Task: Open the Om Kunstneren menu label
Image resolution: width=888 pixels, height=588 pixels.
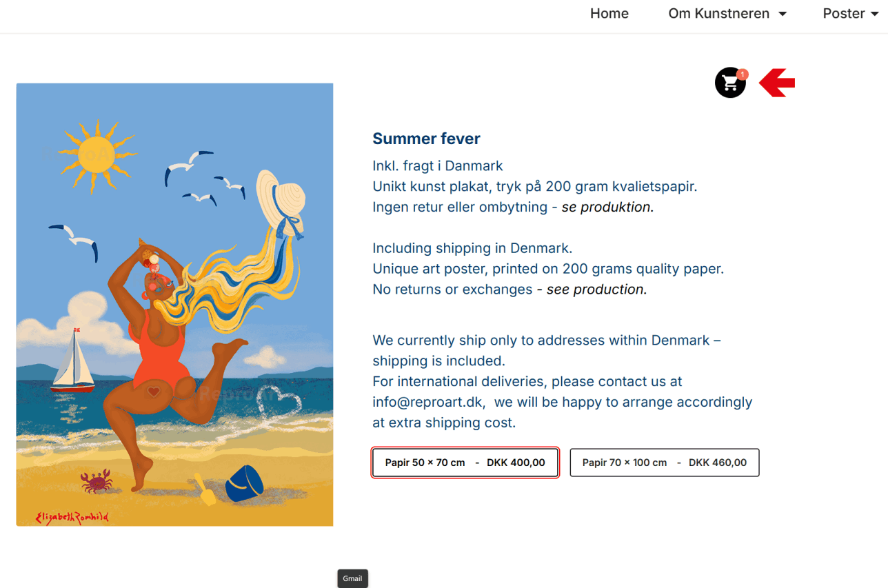Action: point(718,13)
